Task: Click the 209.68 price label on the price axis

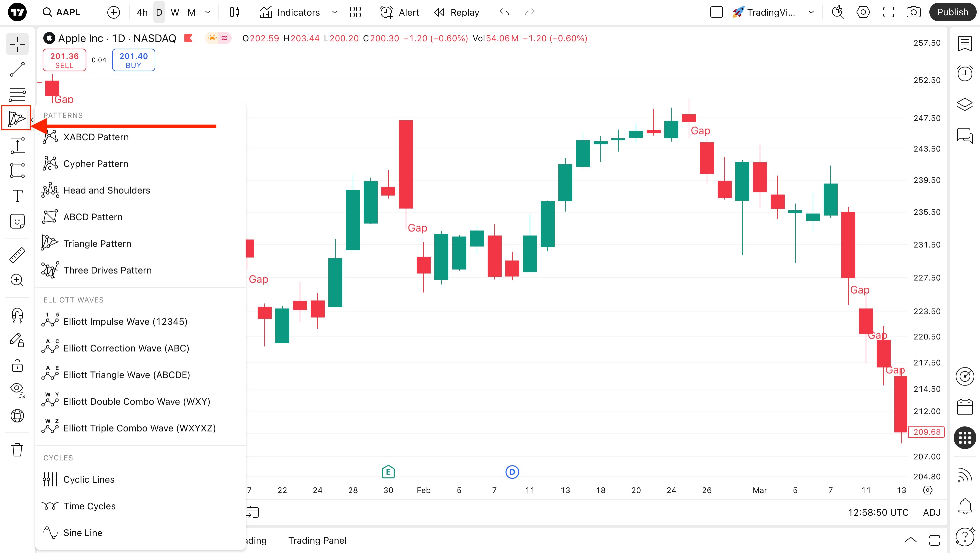Action: click(x=926, y=432)
